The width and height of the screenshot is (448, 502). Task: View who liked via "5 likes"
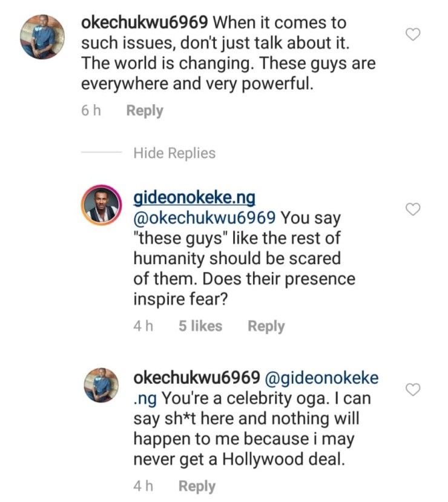tap(200, 326)
